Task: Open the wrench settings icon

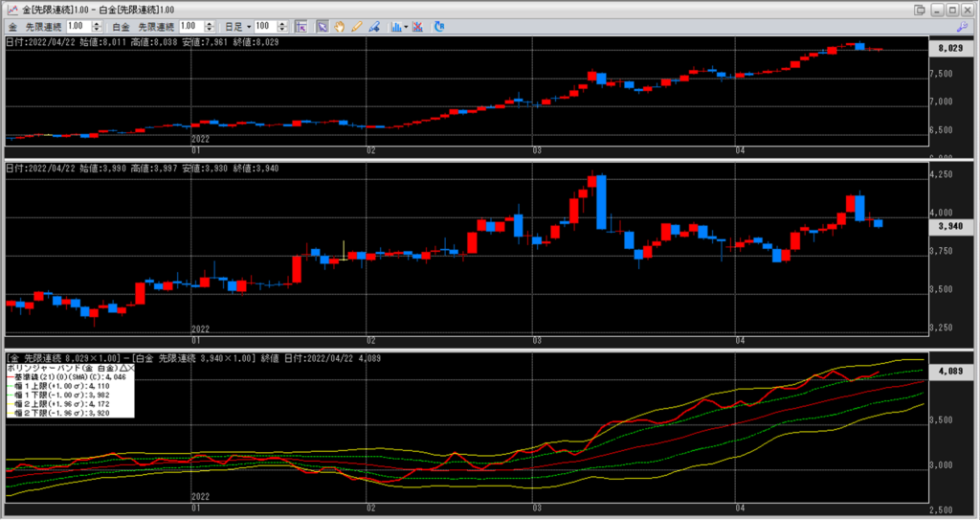Action: tap(962, 26)
